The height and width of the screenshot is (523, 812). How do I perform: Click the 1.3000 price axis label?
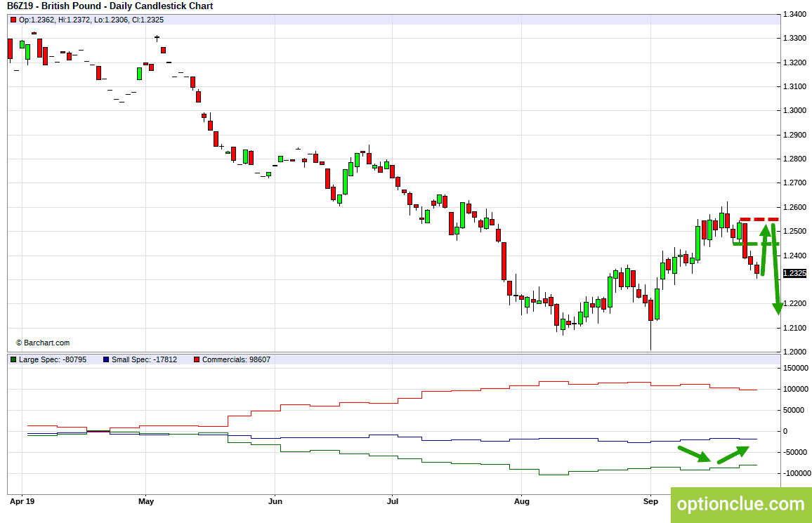pos(794,110)
